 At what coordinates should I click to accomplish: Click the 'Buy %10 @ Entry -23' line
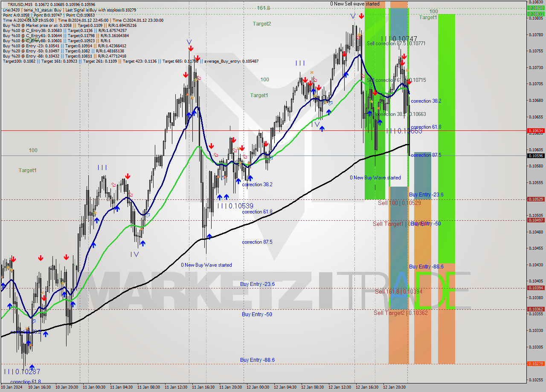(x=64, y=46)
